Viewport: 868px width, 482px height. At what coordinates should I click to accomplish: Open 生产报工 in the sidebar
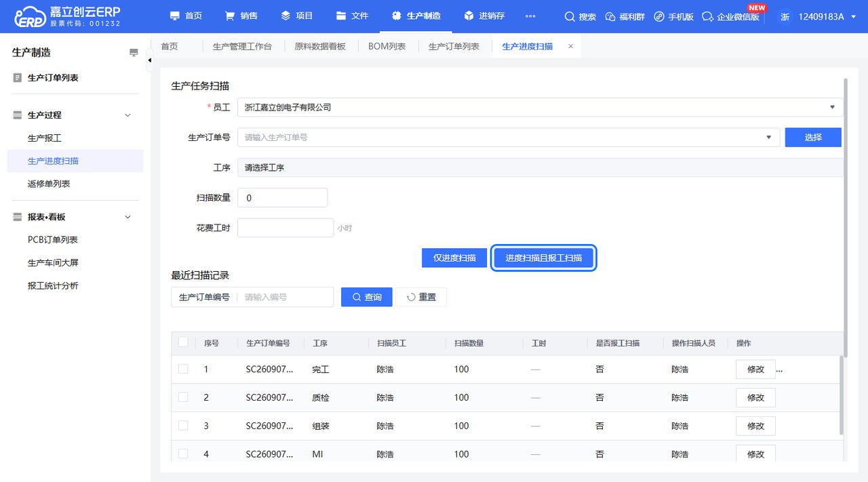(45, 138)
